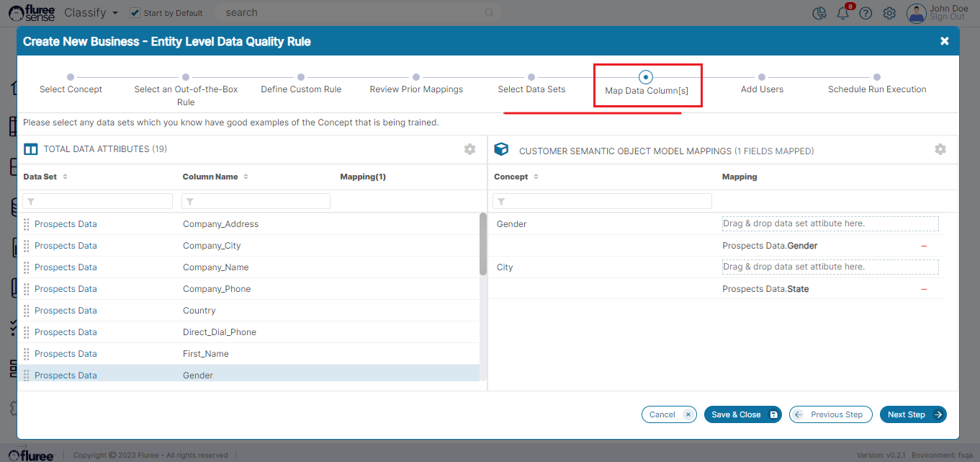Open the notifications bell icon
The height and width of the screenshot is (462, 980).
pyautogui.click(x=842, y=13)
